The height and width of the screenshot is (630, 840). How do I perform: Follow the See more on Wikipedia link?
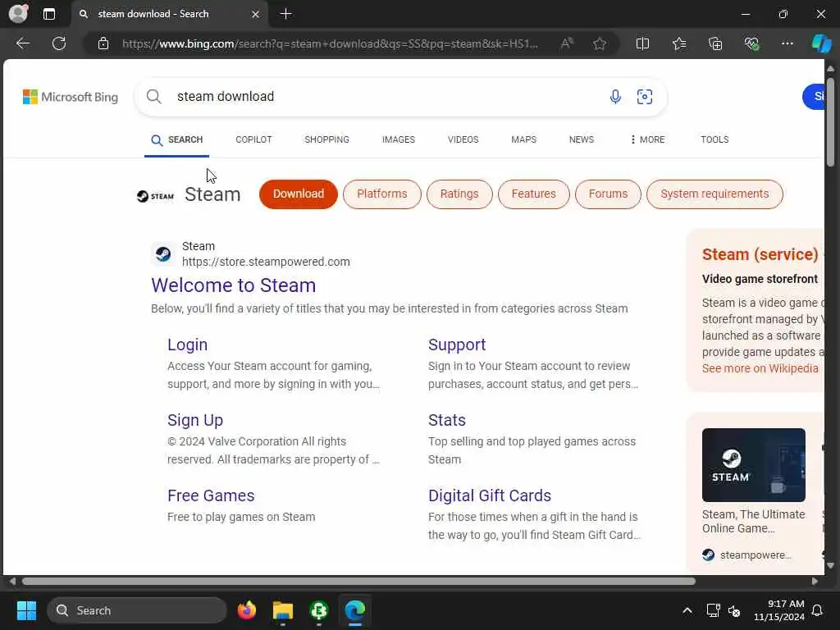coord(760,368)
